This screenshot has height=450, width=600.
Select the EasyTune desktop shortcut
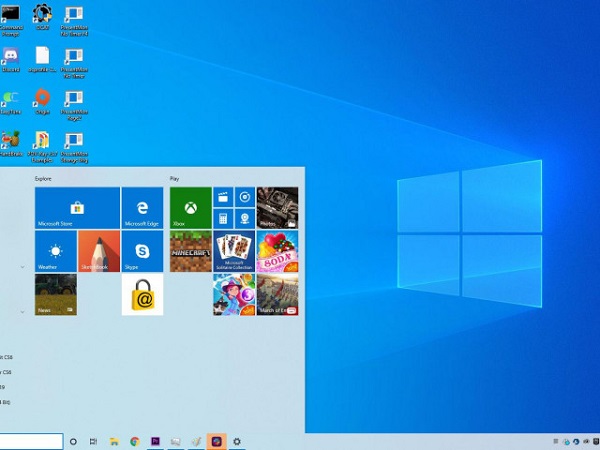pyautogui.click(x=11, y=103)
